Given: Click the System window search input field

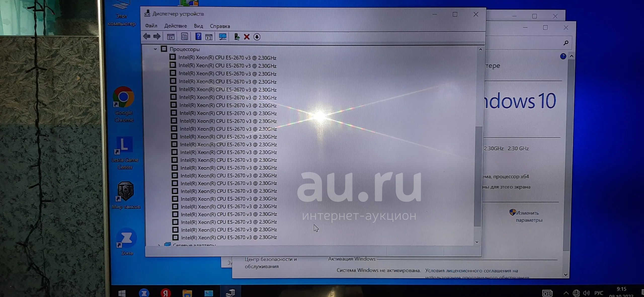Looking at the screenshot, I should pos(528,43).
